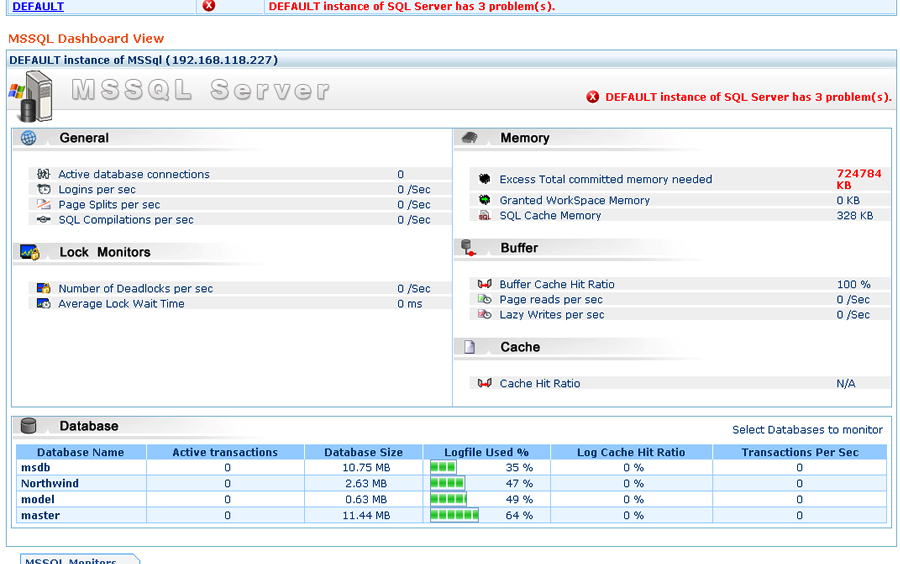
Task: Open Excess Total committed memory needed metric
Action: pyautogui.click(x=606, y=179)
